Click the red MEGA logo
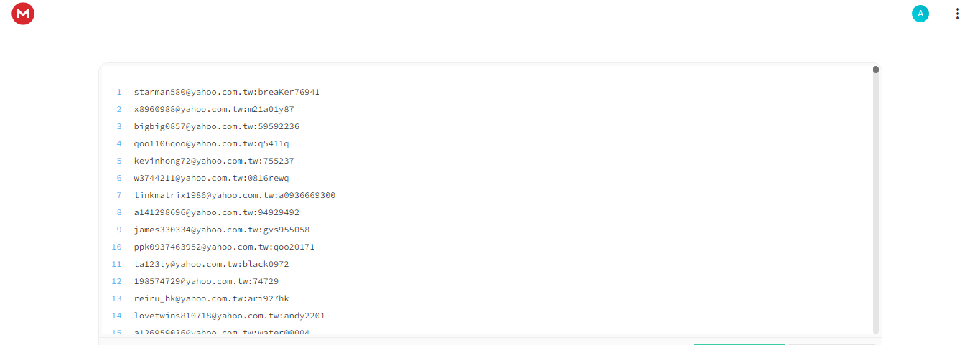The image size is (980, 345). click(x=23, y=13)
